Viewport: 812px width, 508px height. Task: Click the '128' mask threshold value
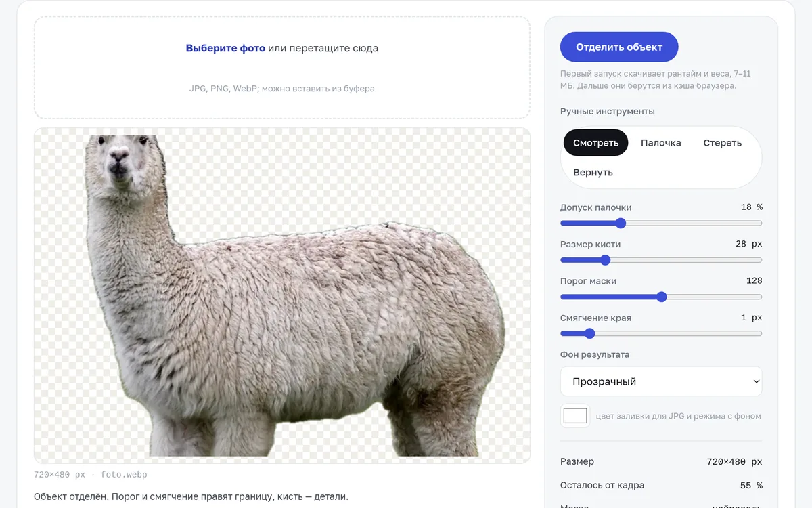[x=754, y=280]
